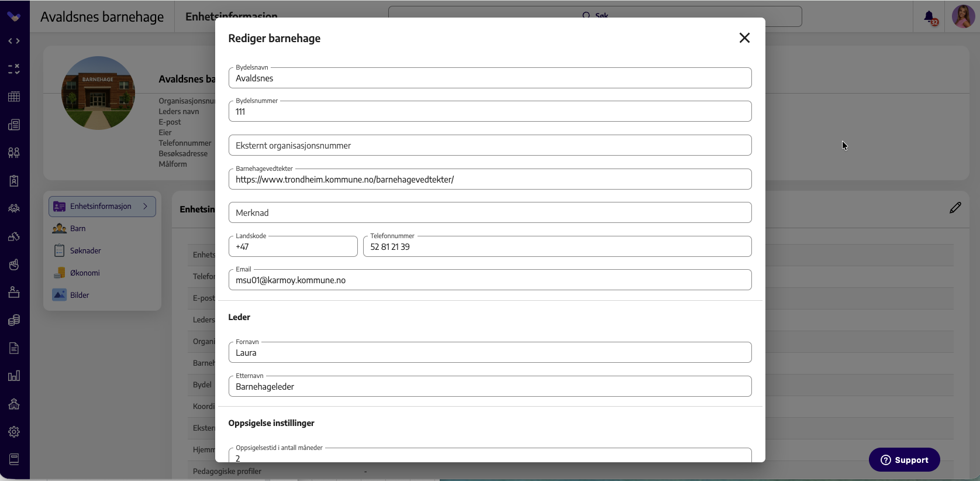Click the Landskode field with +47
The height and width of the screenshot is (481, 980).
[x=293, y=246]
